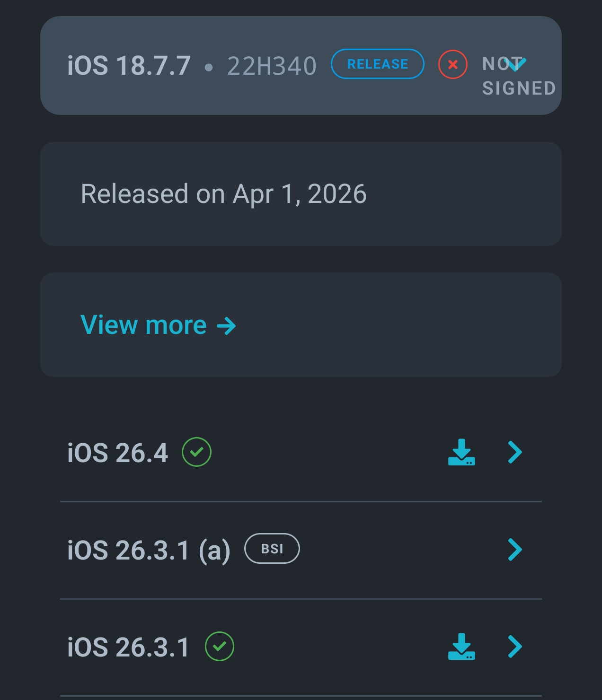The width and height of the screenshot is (602, 700).
Task: Click the red not-signed X icon
Action: (x=453, y=64)
